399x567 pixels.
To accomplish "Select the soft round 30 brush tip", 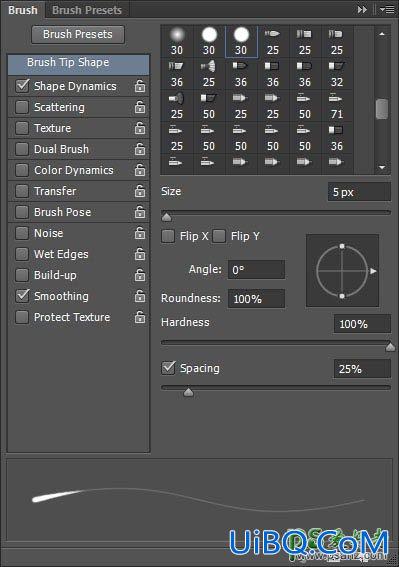I will (x=177, y=42).
